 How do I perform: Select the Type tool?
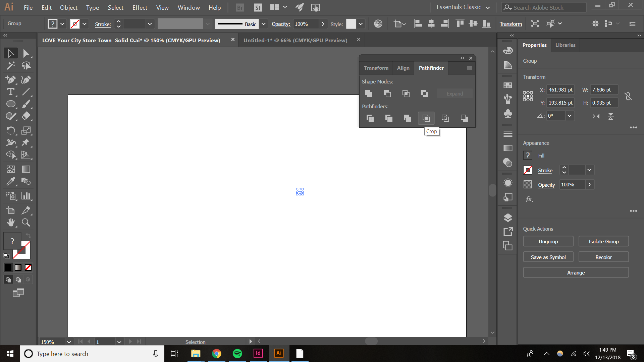(x=10, y=92)
